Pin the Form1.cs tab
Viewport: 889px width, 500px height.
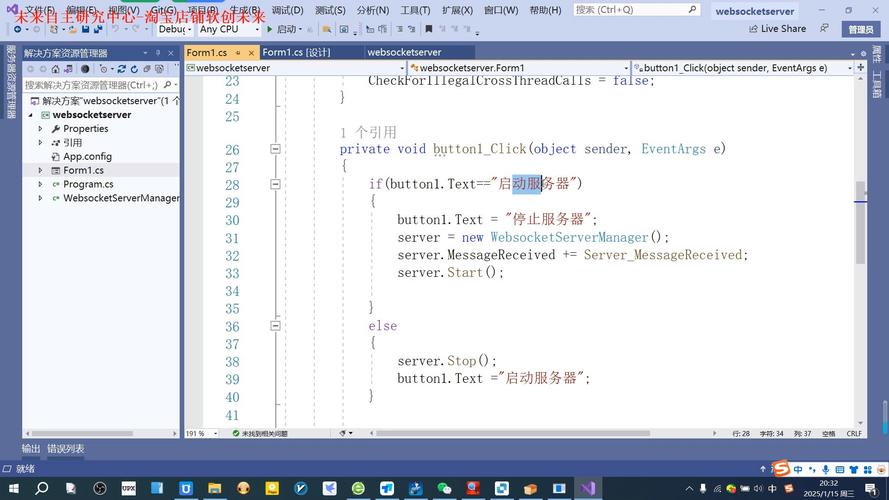(238, 52)
